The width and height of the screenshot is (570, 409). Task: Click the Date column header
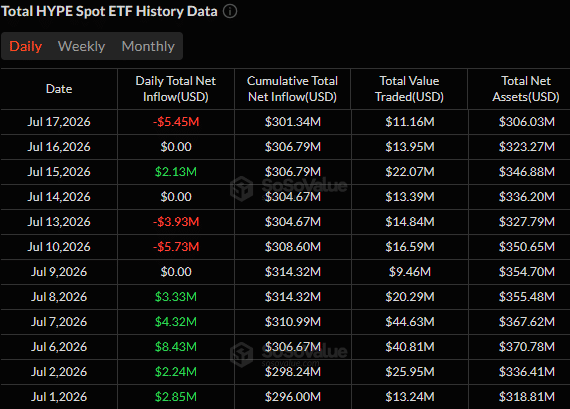[x=59, y=89]
